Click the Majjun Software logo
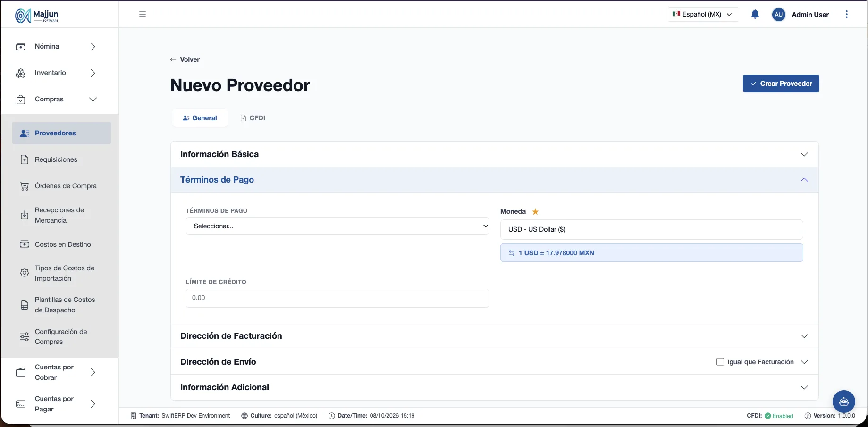The width and height of the screenshot is (868, 427). [37, 15]
